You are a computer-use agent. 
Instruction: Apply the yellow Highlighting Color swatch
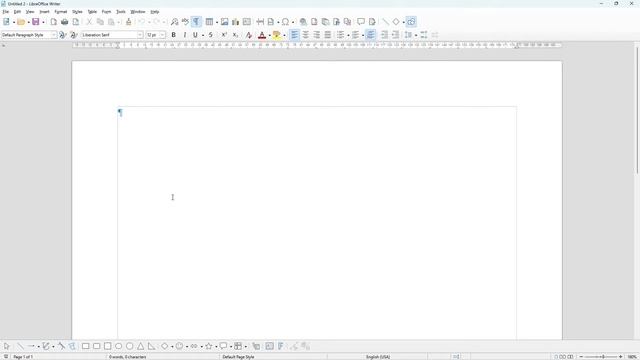[277, 35]
